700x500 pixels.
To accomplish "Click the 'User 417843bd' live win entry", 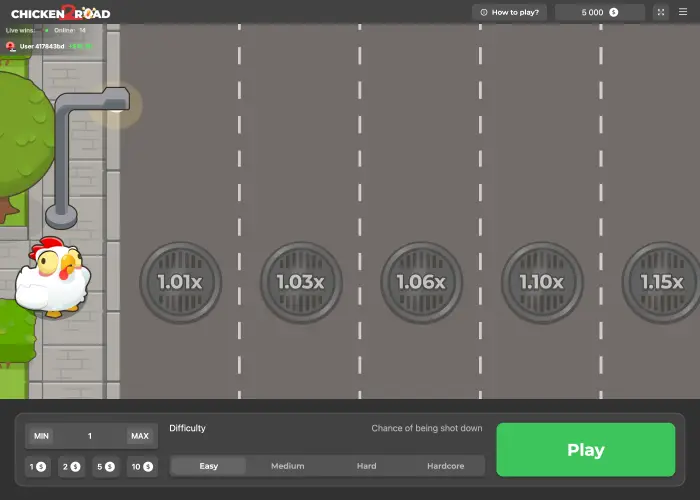I will 49,46.
